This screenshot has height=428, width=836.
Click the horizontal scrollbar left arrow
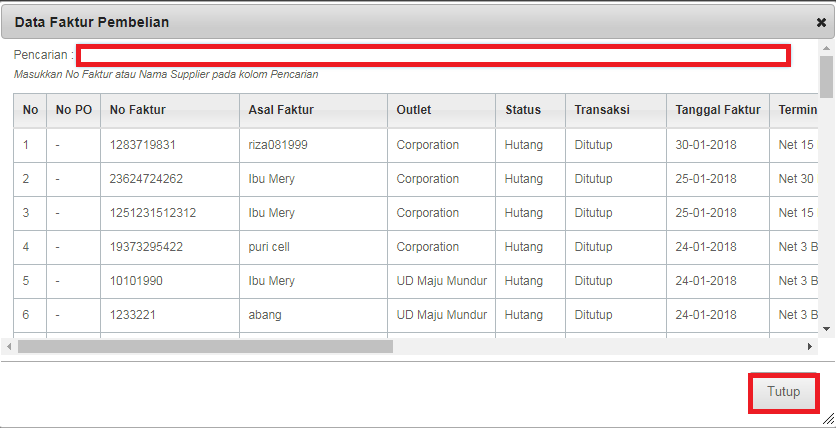click(x=9, y=346)
